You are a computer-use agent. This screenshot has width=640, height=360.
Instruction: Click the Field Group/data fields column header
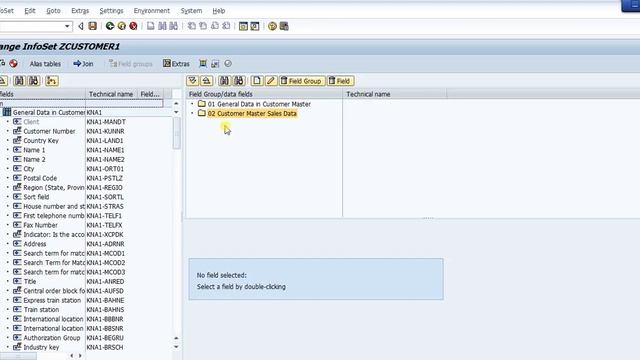tap(264, 94)
